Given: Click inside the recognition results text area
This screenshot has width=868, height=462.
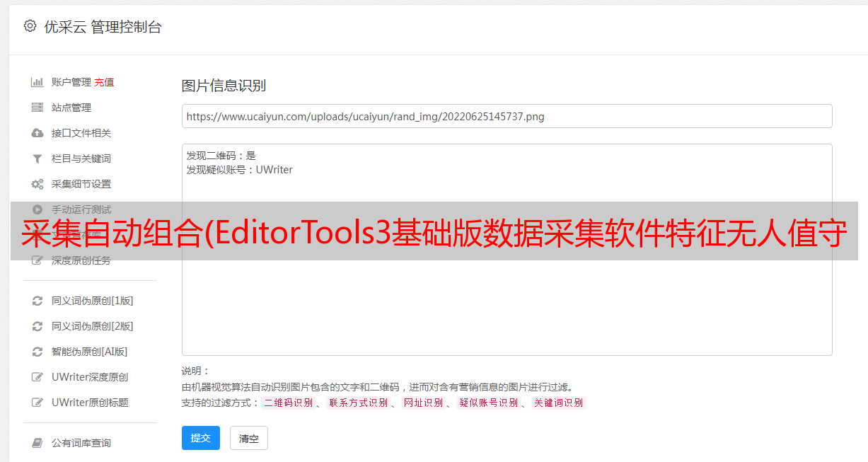Looking at the screenshot, I should coord(507,249).
